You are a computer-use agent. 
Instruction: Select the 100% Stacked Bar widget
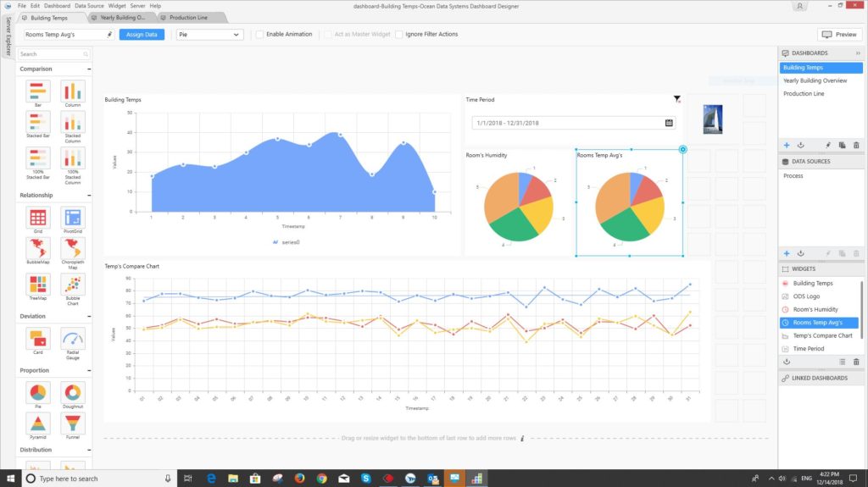(37, 158)
